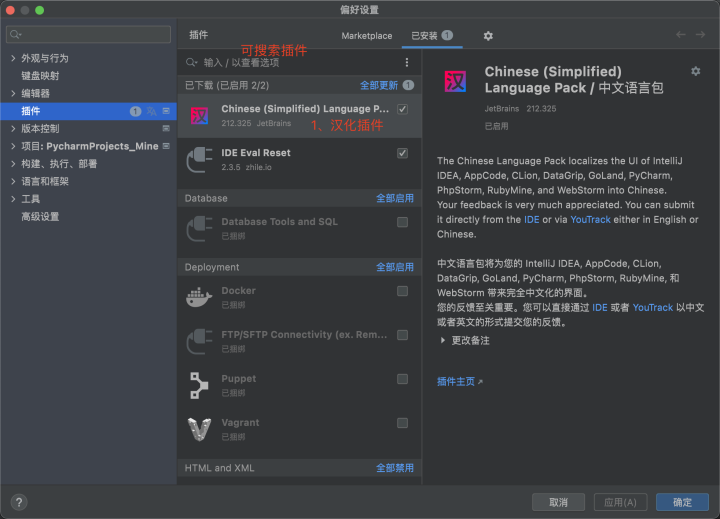Expand 构建、执行、部署 section
Screen dimensions: 720x519
(x=13, y=164)
